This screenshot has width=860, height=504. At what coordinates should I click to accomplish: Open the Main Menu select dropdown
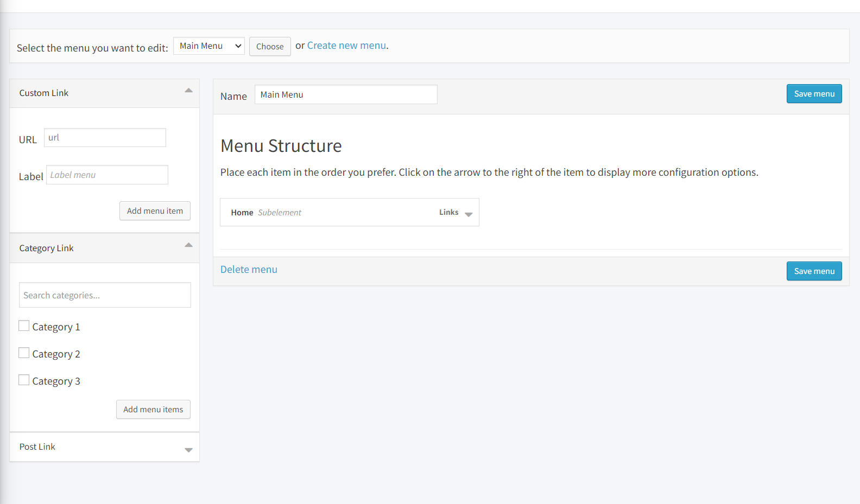pyautogui.click(x=209, y=46)
